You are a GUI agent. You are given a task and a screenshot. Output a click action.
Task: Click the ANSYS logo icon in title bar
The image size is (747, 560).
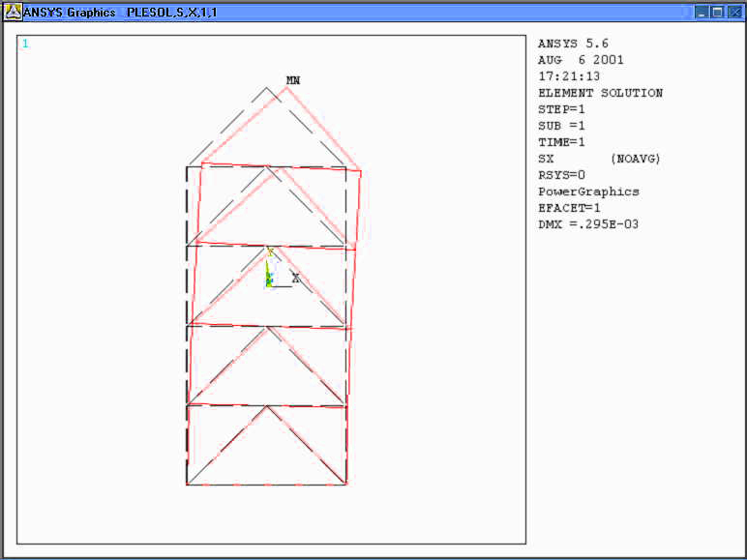(13, 13)
